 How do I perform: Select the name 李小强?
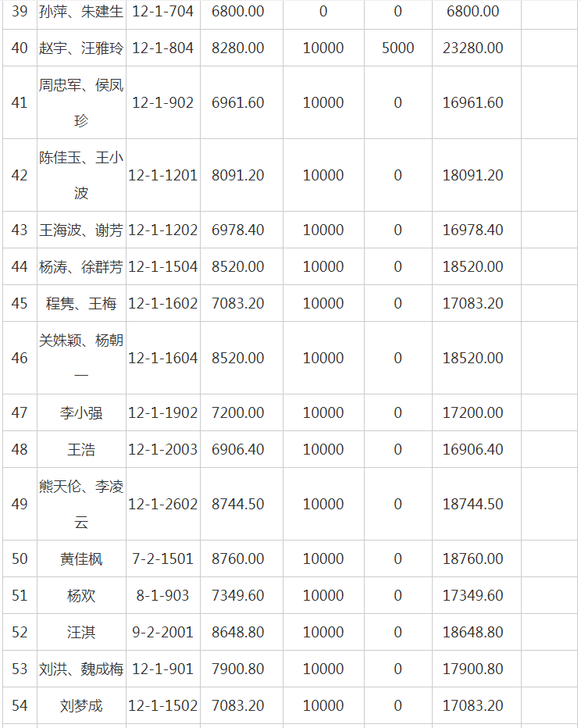(x=81, y=412)
